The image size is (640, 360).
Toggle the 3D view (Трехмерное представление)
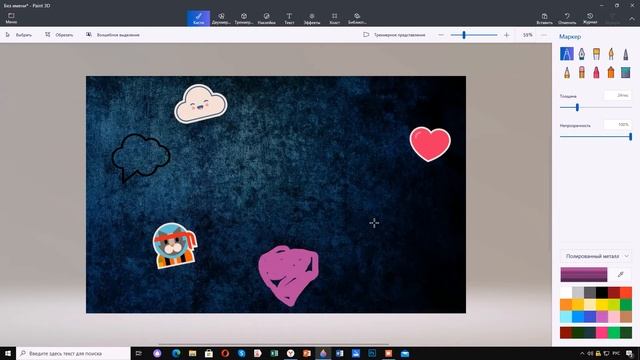(394, 35)
